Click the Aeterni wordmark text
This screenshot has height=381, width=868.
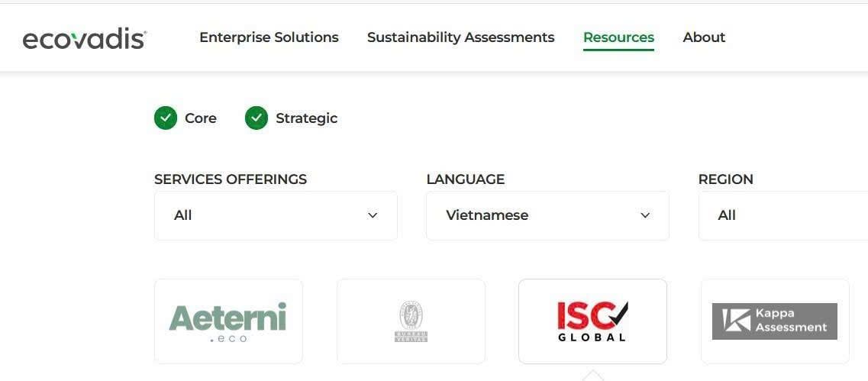tap(227, 316)
